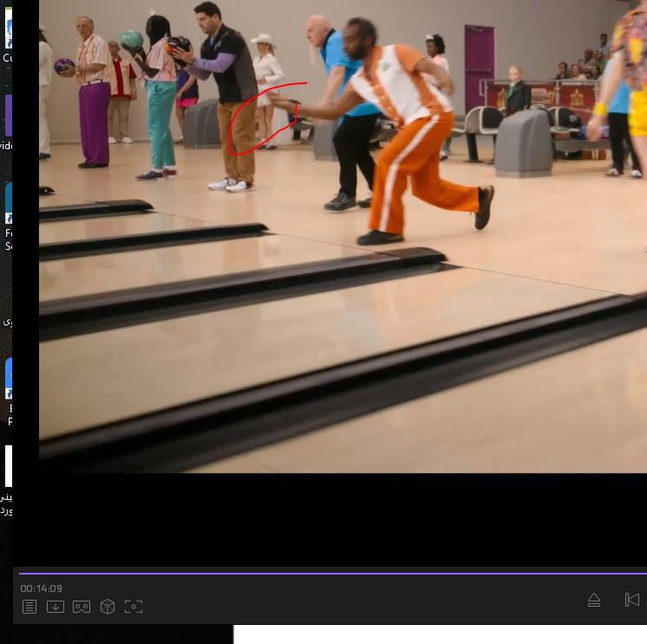
Task: Open the white document desktop icon
Action: click(8, 466)
